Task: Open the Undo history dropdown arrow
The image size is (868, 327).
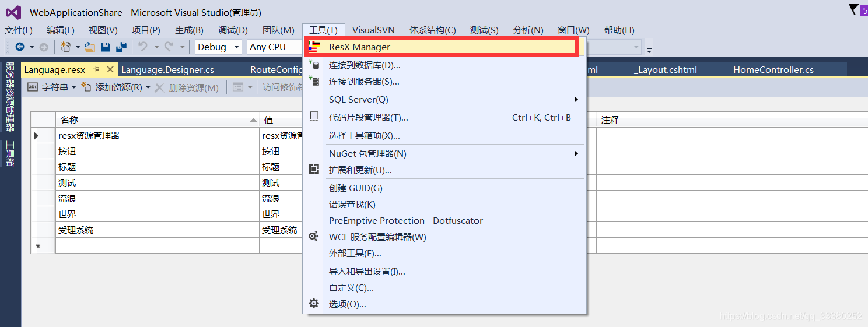Action: pyautogui.click(x=156, y=47)
